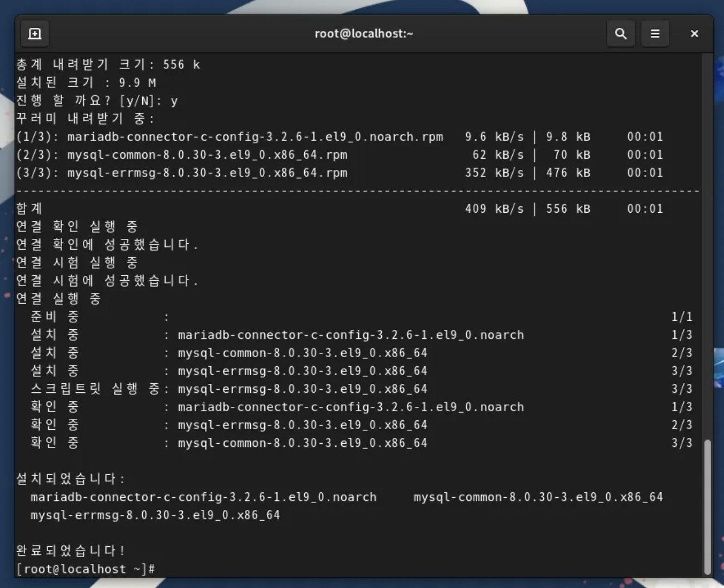The height and width of the screenshot is (588, 724).
Task: Click the '설치 중' mariadb-connector-c-config row
Action: tap(361, 335)
